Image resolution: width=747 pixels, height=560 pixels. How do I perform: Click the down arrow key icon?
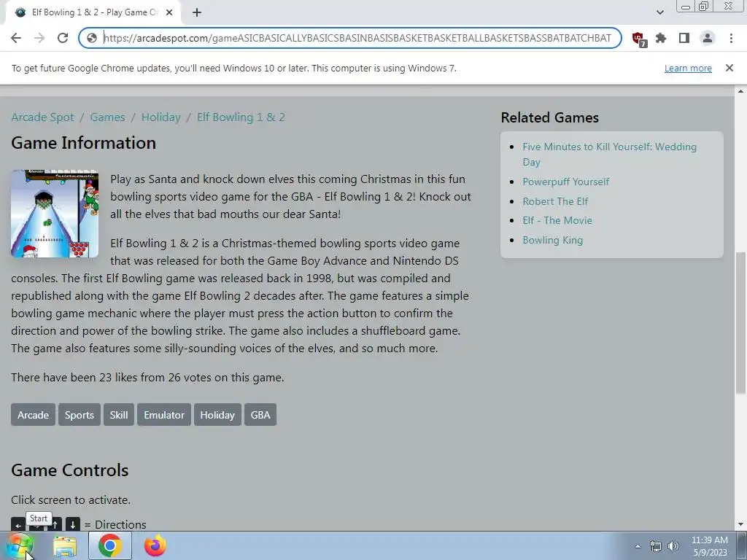pos(73,524)
